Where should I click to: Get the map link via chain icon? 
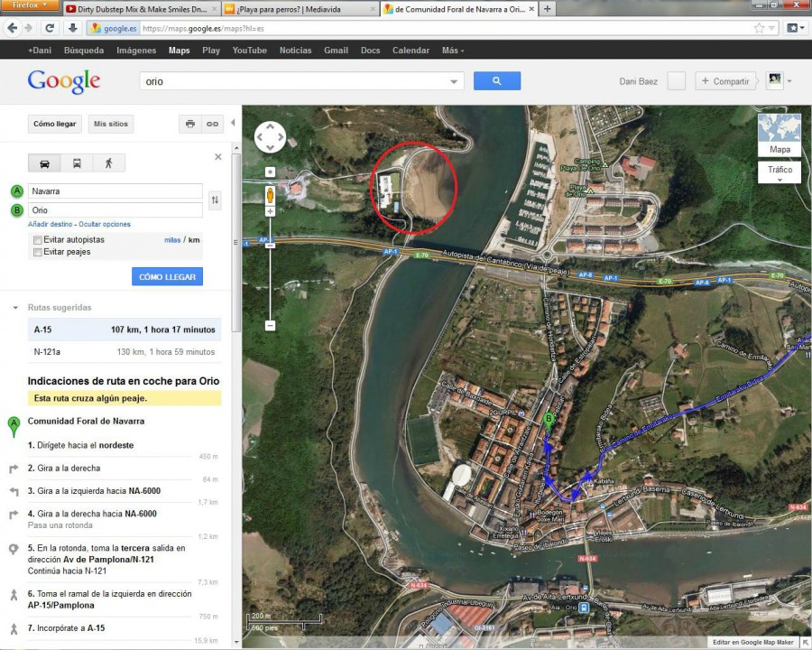point(212,124)
